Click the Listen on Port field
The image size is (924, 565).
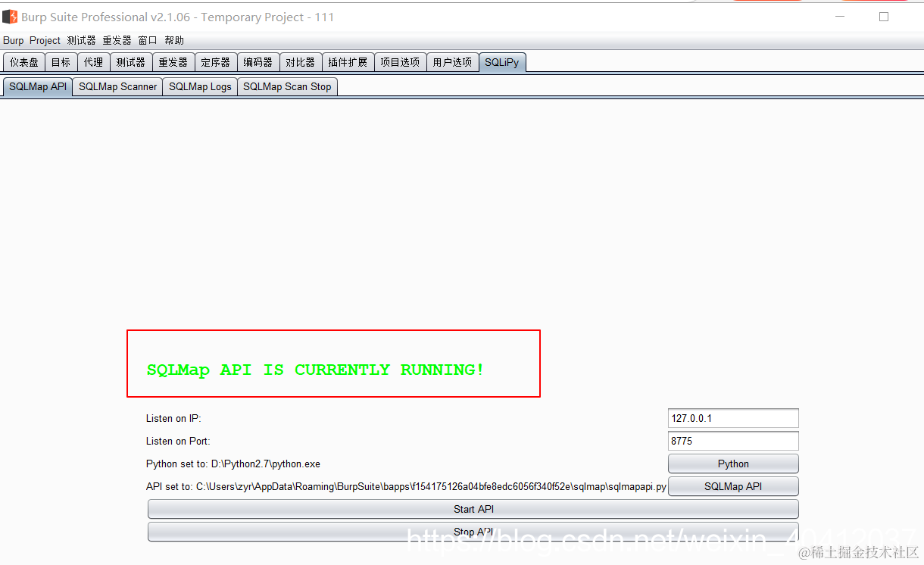coord(733,441)
